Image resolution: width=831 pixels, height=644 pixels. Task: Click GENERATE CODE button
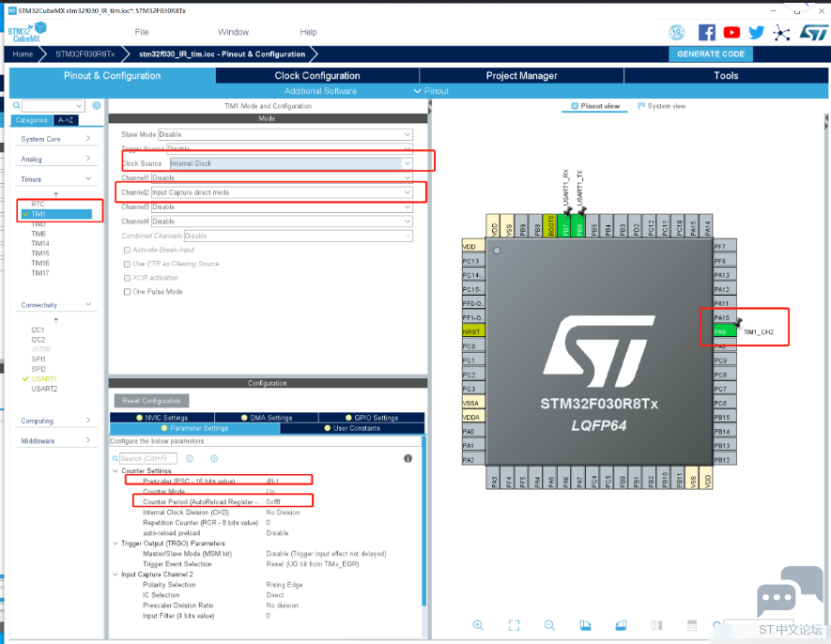[x=711, y=54]
